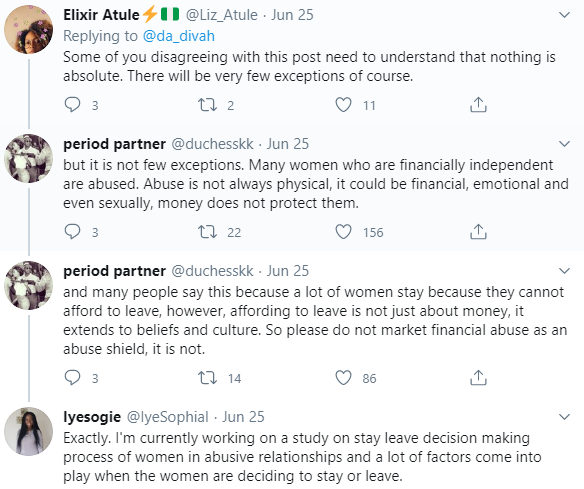Open the @Liz_Atule handle
This screenshot has height=489, width=584.
(x=222, y=15)
